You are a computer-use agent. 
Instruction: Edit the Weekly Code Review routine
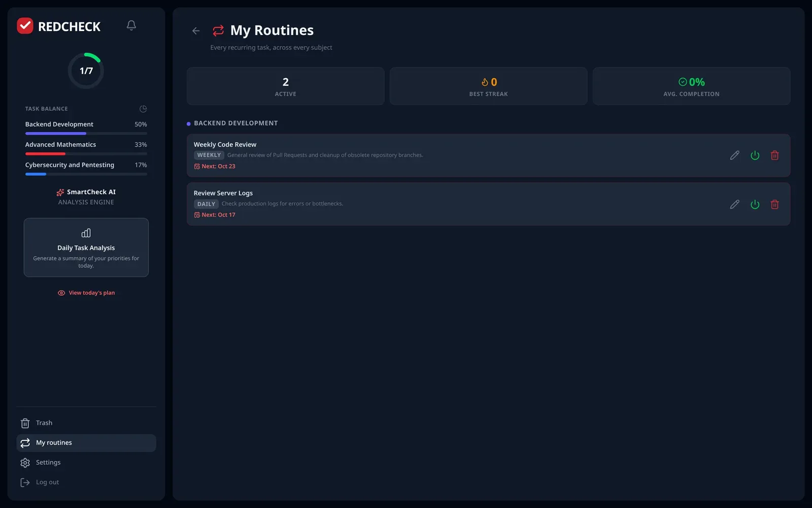[x=734, y=155]
